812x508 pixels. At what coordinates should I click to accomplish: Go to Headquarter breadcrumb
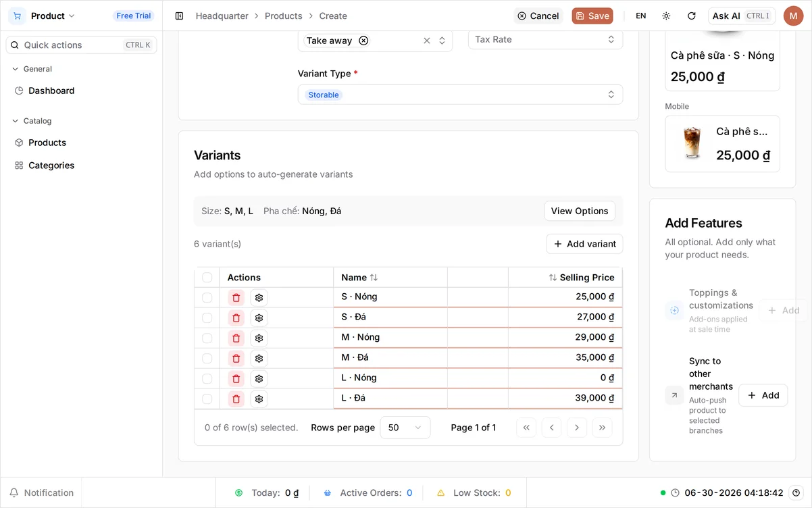pos(222,16)
